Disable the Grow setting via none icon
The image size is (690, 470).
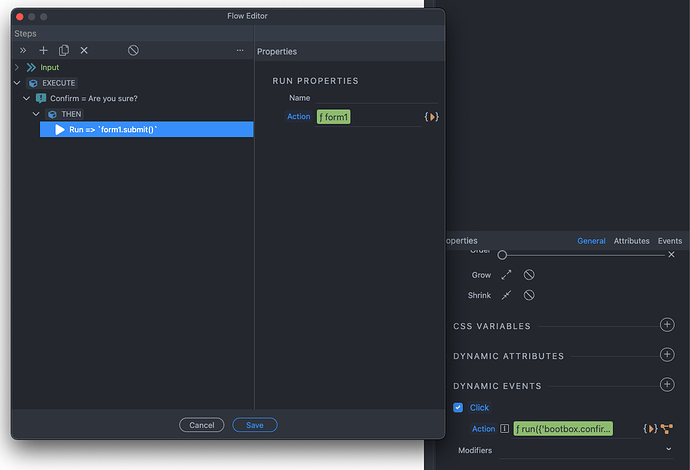(529, 274)
